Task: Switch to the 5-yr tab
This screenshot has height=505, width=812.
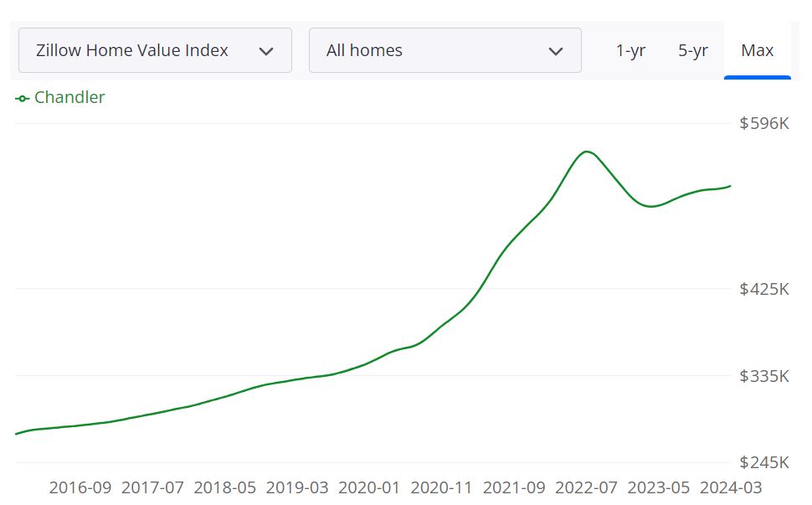Action: [693, 50]
